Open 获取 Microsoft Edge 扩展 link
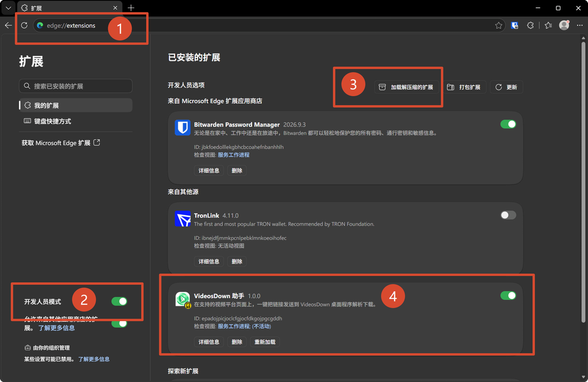The height and width of the screenshot is (382, 588). tap(61, 143)
